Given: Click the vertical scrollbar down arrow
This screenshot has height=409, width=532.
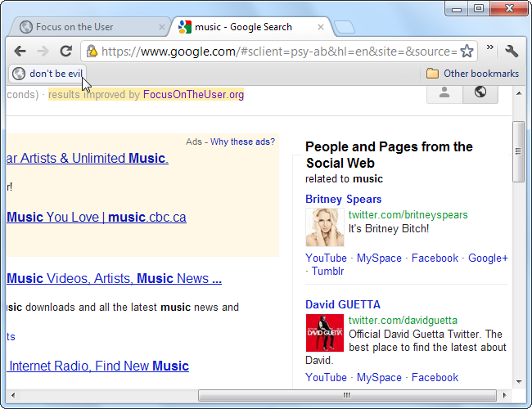Looking at the screenshot, I should coord(519,382).
